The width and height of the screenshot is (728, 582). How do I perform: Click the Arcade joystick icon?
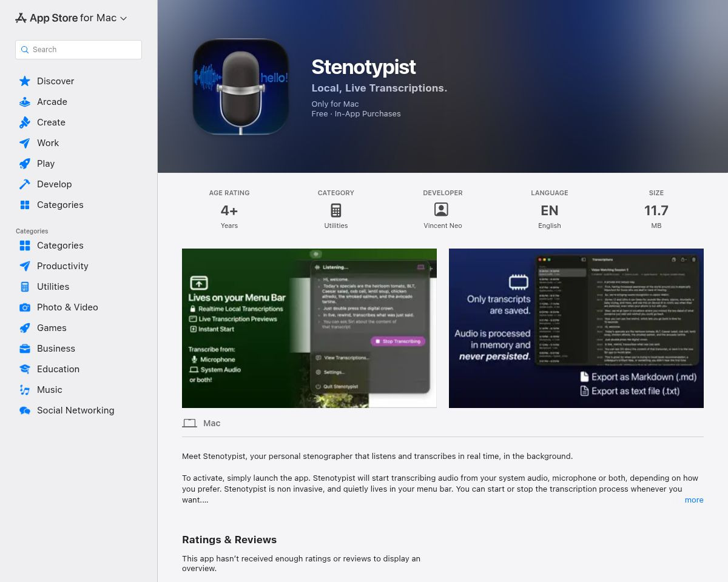(25, 102)
